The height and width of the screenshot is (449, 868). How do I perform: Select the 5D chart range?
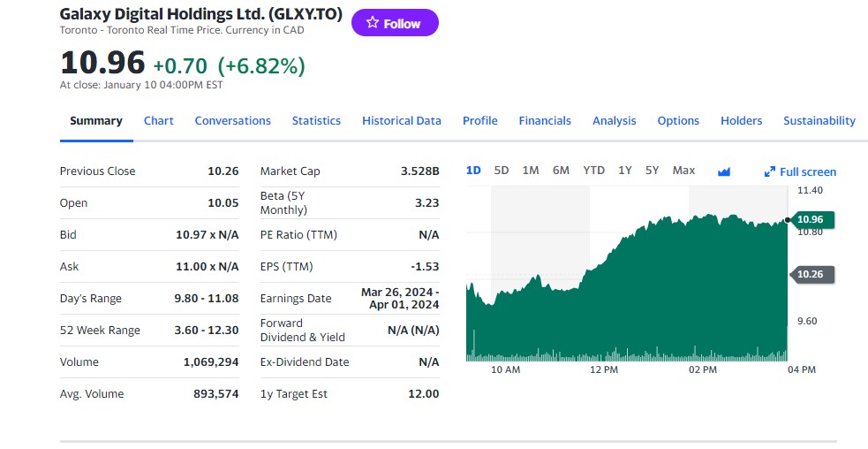502,171
